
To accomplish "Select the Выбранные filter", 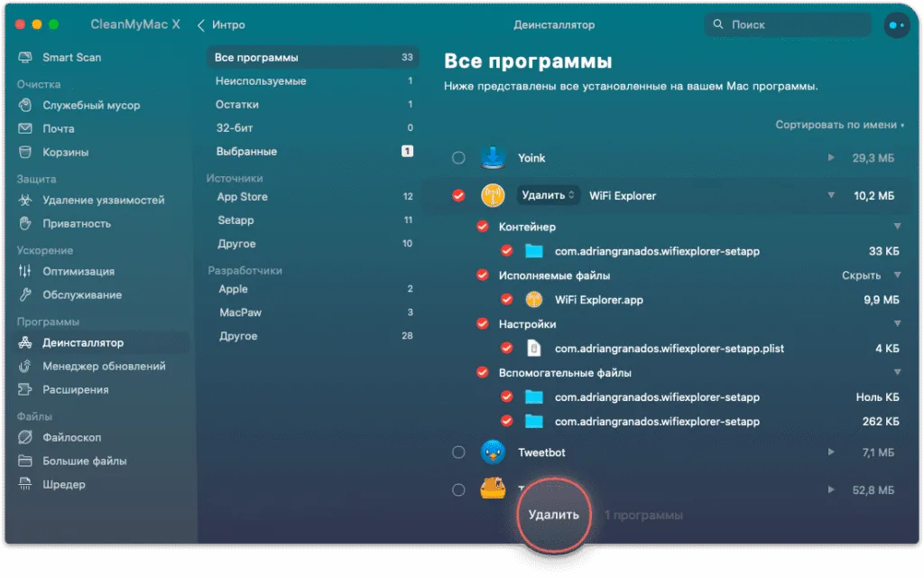I will click(313, 152).
